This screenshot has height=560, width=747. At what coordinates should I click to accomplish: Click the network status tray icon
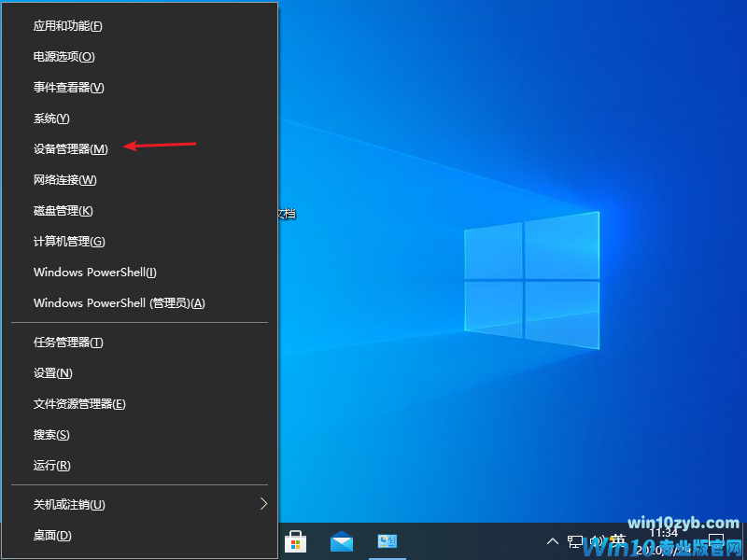tap(575, 541)
